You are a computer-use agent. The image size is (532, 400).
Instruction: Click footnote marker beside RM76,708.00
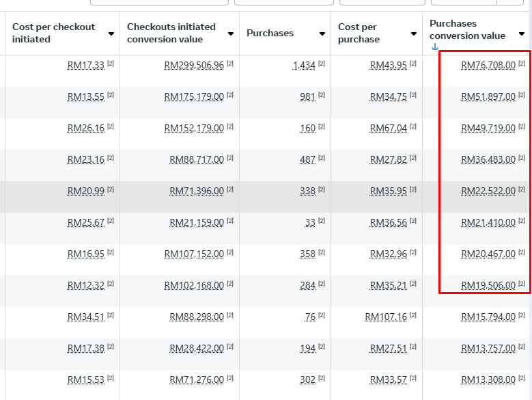coord(522,64)
